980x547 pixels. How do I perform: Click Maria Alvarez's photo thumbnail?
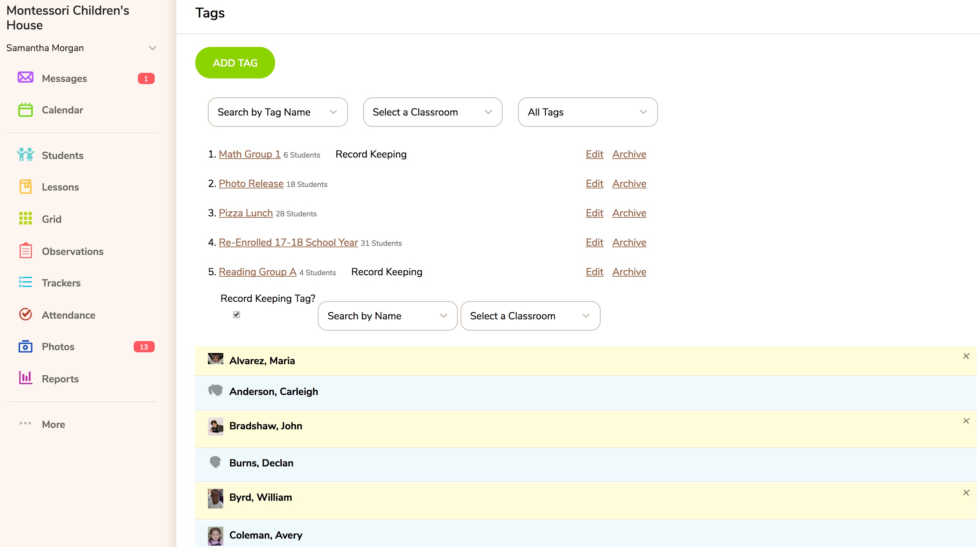[215, 359]
